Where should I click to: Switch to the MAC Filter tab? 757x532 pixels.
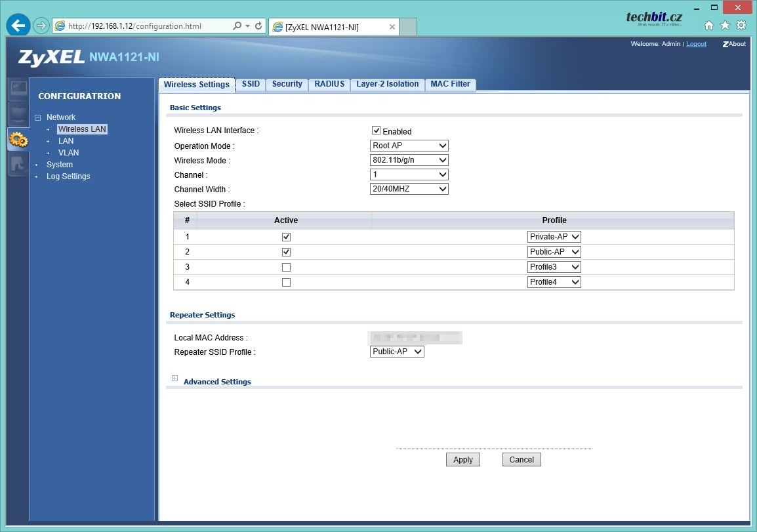[450, 84]
